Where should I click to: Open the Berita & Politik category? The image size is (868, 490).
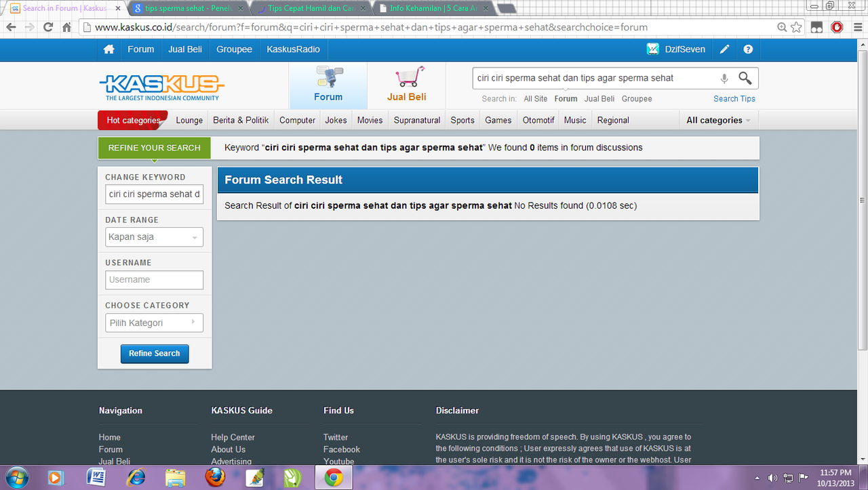tap(241, 120)
